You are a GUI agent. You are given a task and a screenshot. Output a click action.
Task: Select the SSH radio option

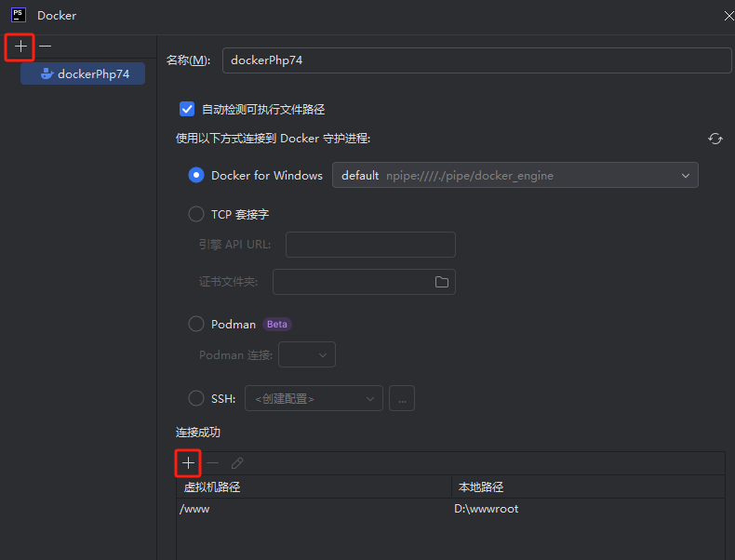pos(196,398)
